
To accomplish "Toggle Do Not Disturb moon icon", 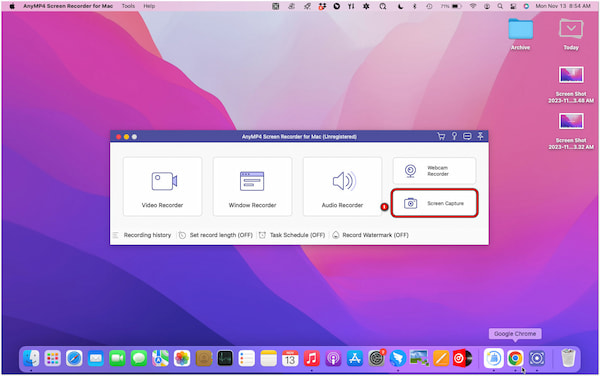I will pos(400,6).
